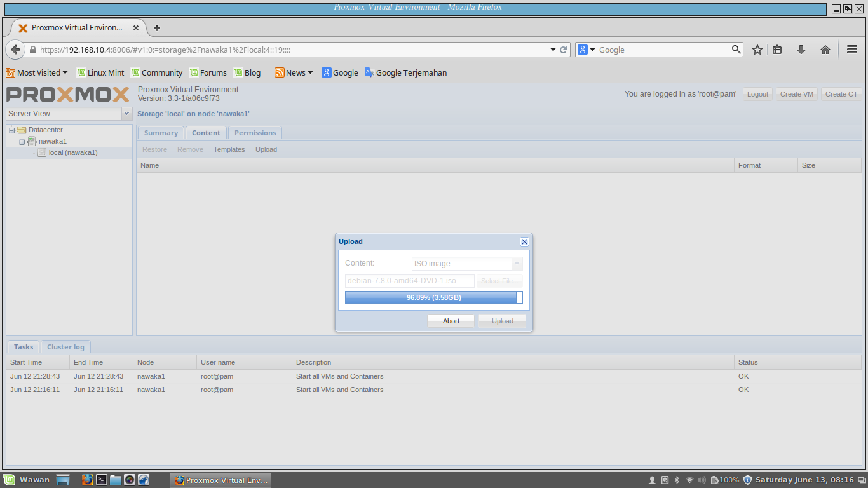
Task: Collapse the nawaka1 tree node
Action: [x=22, y=142]
